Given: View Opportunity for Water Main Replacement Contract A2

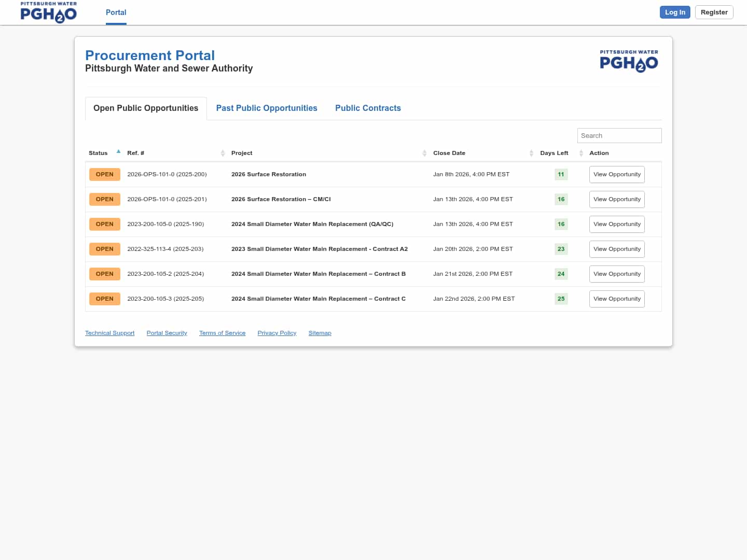Looking at the screenshot, I should pyautogui.click(x=617, y=249).
